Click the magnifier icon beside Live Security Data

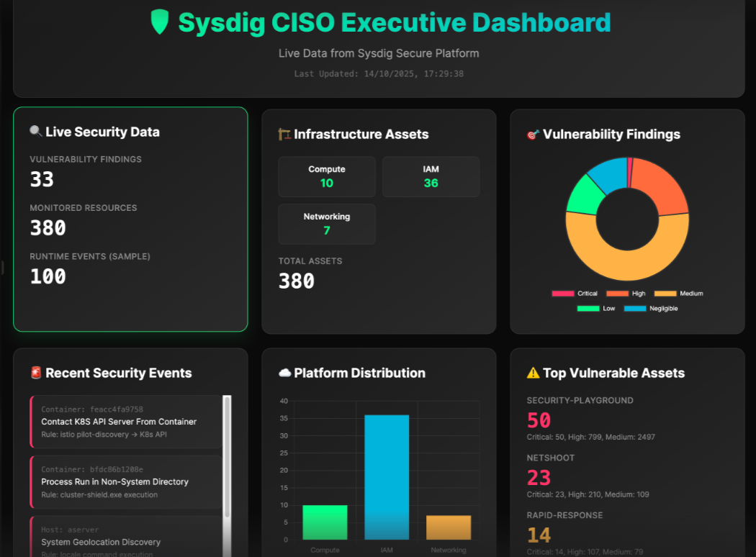point(36,132)
